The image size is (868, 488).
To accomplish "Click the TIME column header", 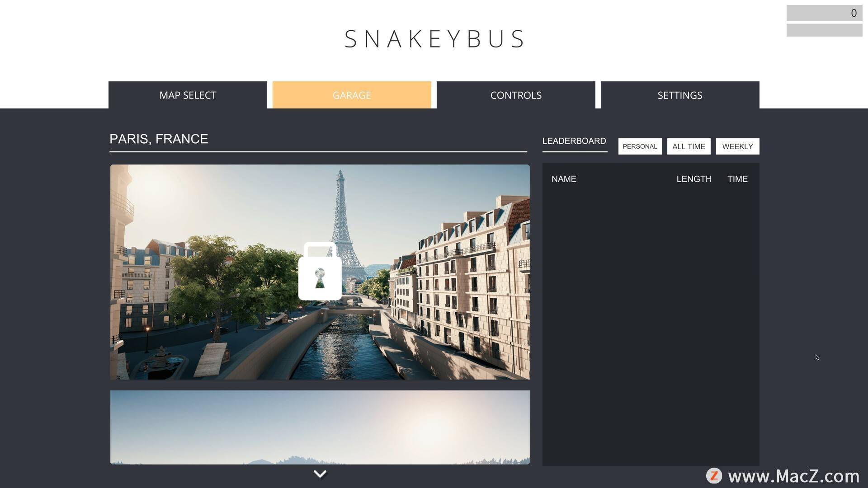I will pos(737,179).
